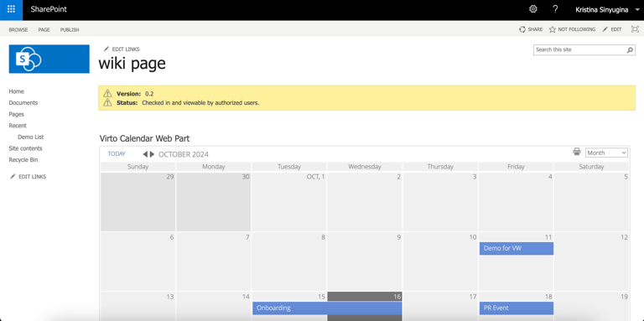The width and height of the screenshot is (644, 321).
Task: Click the help question mark icon
Action: [555, 9]
